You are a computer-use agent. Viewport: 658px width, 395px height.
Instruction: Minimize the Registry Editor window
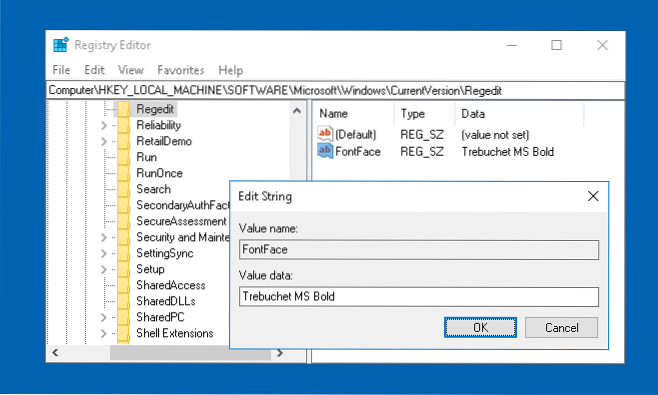coord(512,45)
